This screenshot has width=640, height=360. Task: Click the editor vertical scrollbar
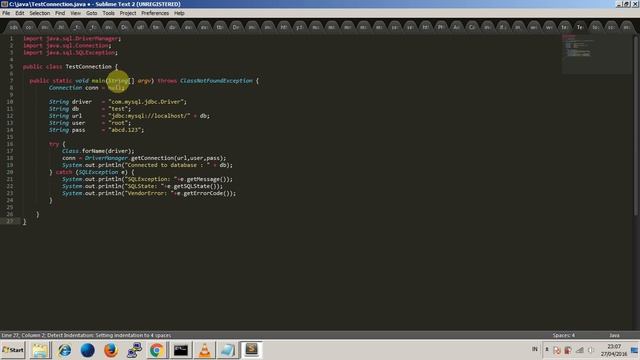636,127
